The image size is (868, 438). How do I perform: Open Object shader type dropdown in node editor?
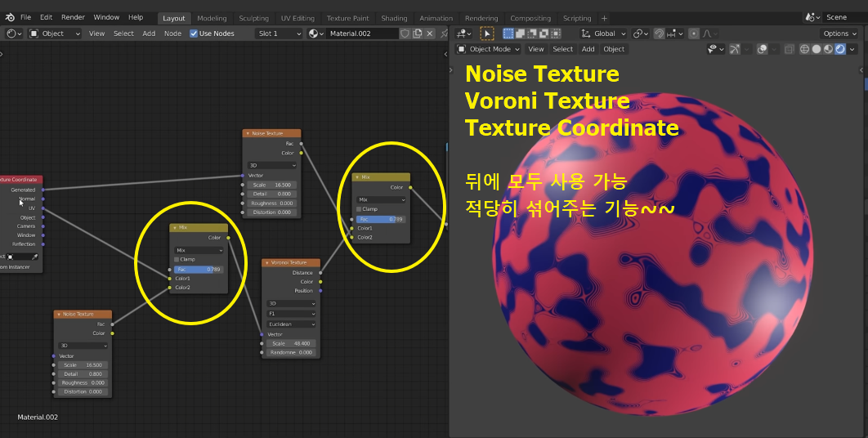coord(54,34)
